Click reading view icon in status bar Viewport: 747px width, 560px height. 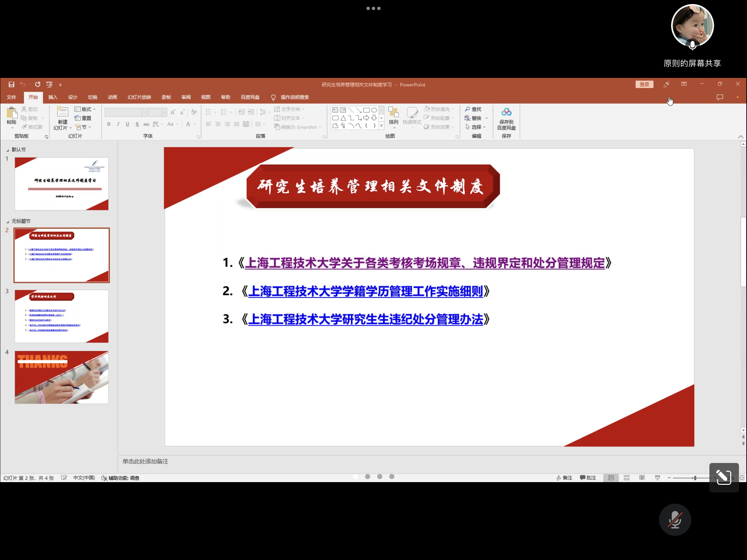click(x=642, y=478)
